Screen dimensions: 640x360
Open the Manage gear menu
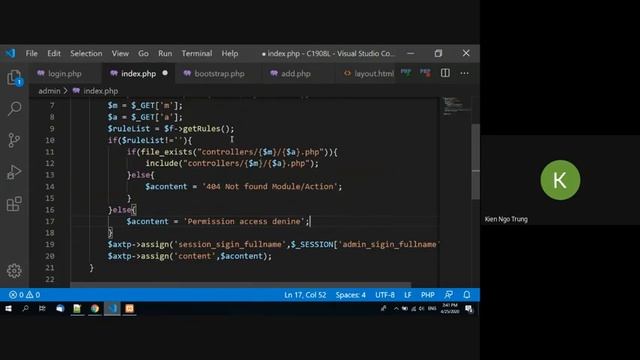coord(14,270)
